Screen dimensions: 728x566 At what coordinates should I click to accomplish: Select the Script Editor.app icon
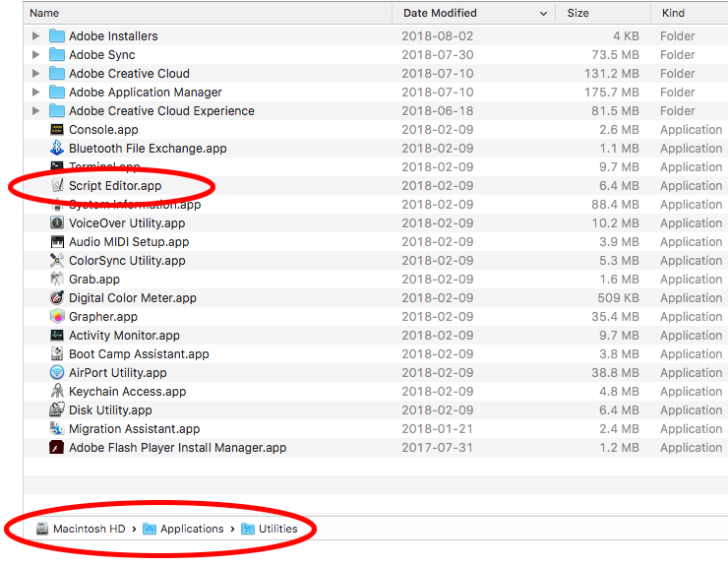[x=57, y=185]
